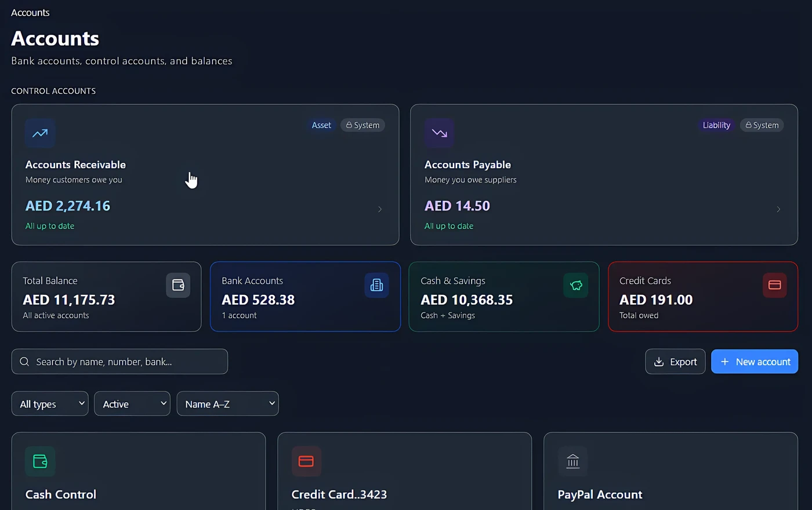The height and width of the screenshot is (510, 812).
Task: Click the Money customers owe you description
Action: (x=74, y=180)
